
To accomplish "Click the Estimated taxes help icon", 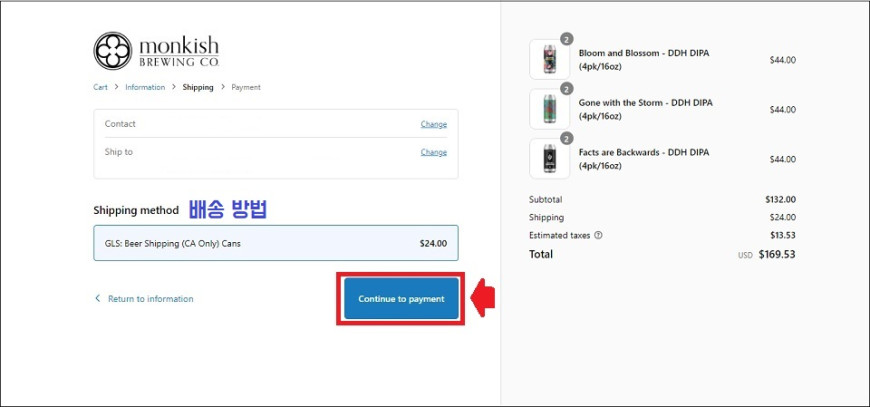I will click(x=598, y=235).
